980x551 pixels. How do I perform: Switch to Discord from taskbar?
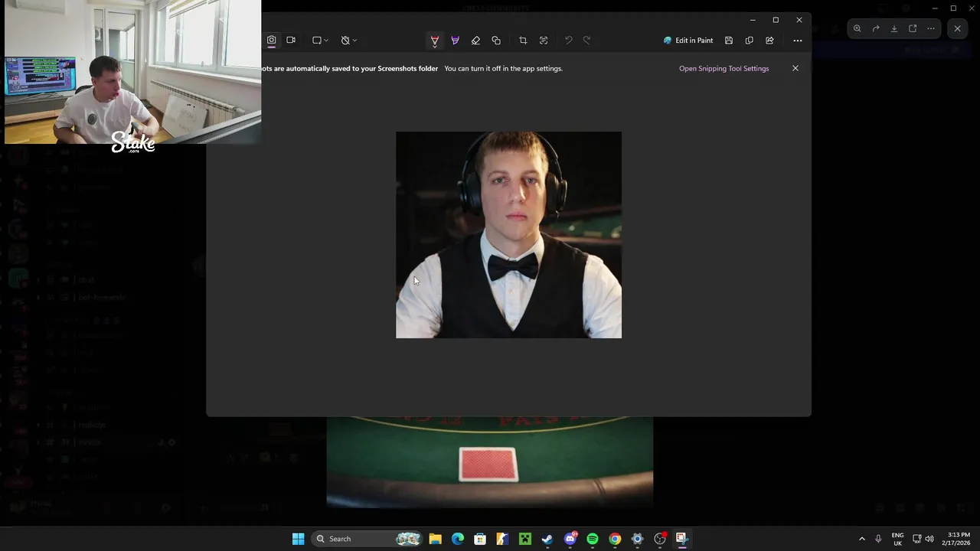coord(570,539)
